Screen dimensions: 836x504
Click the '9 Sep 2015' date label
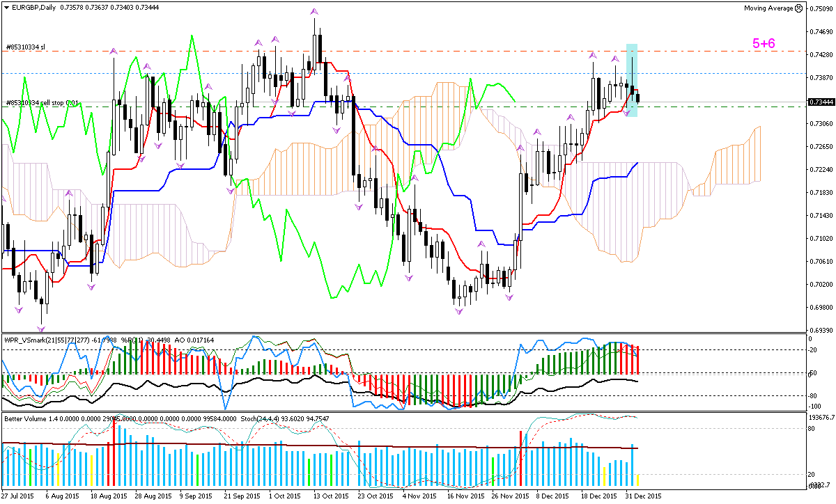195,496
